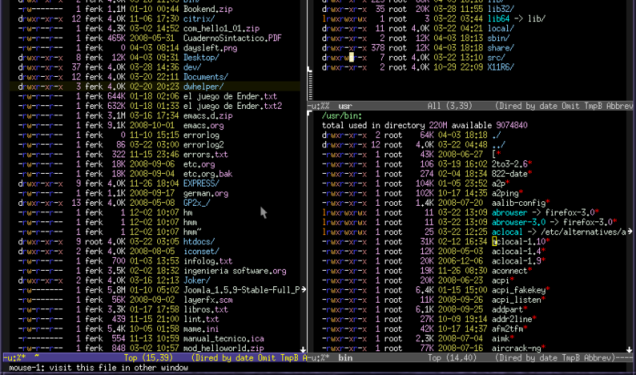Visit the Documents/ directory
Image resolution: width=636 pixels, height=375 pixels.
(205, 77)
